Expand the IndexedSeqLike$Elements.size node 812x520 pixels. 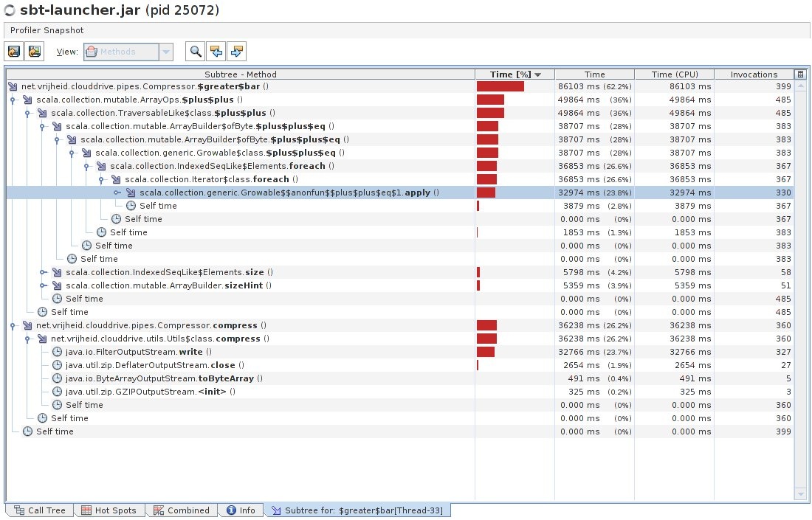(42, 272)
